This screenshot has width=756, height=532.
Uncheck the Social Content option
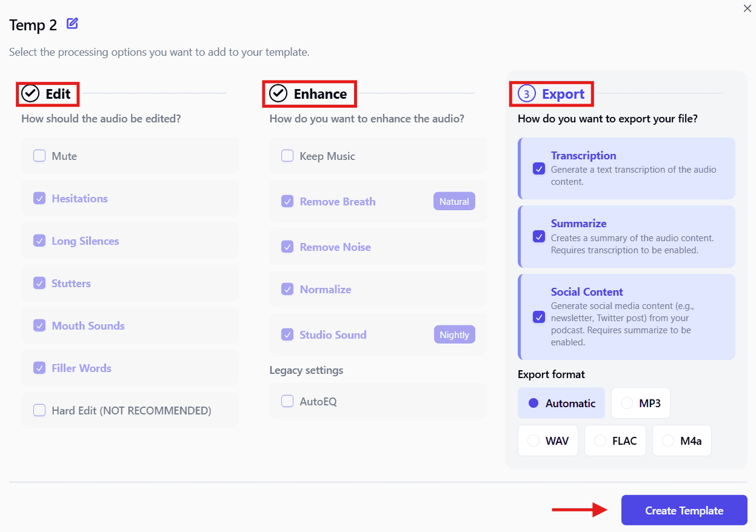[539, 316]
